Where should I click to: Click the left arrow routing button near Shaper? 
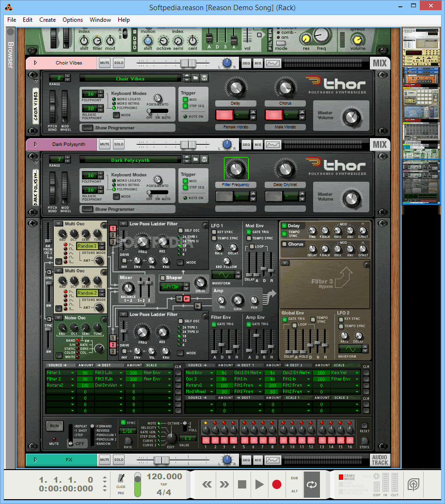[179, 299]
